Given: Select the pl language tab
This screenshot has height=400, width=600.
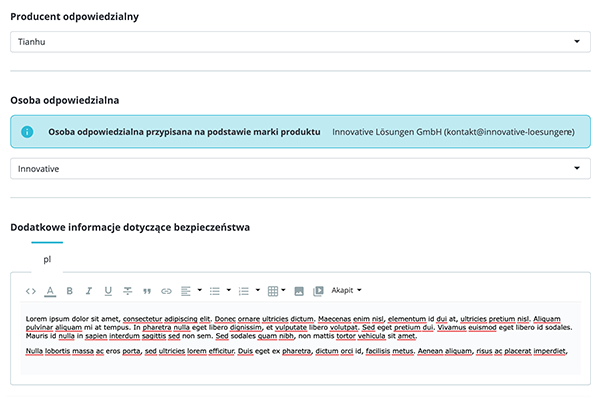Looking at the screenshot, I should (47, 259).
